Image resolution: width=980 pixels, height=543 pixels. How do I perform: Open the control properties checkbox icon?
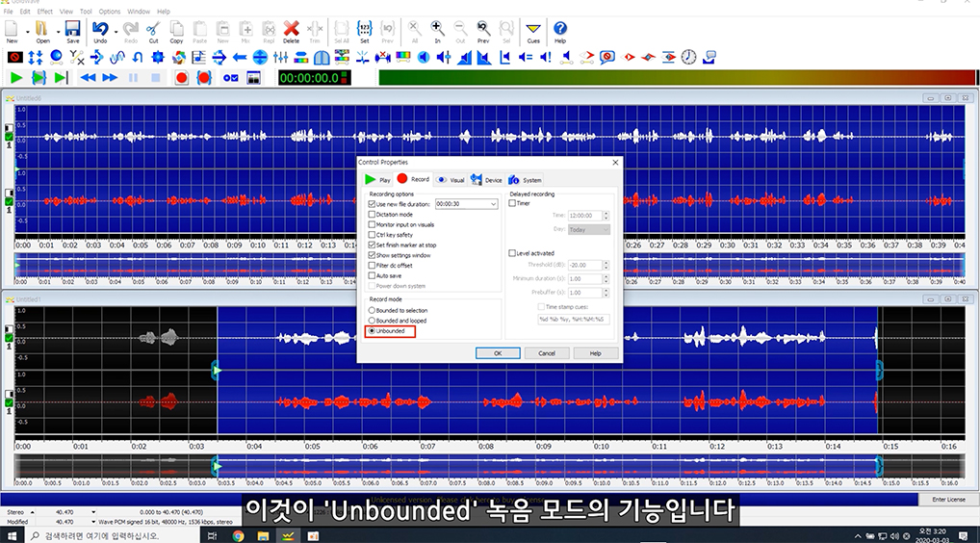point(231,78)
